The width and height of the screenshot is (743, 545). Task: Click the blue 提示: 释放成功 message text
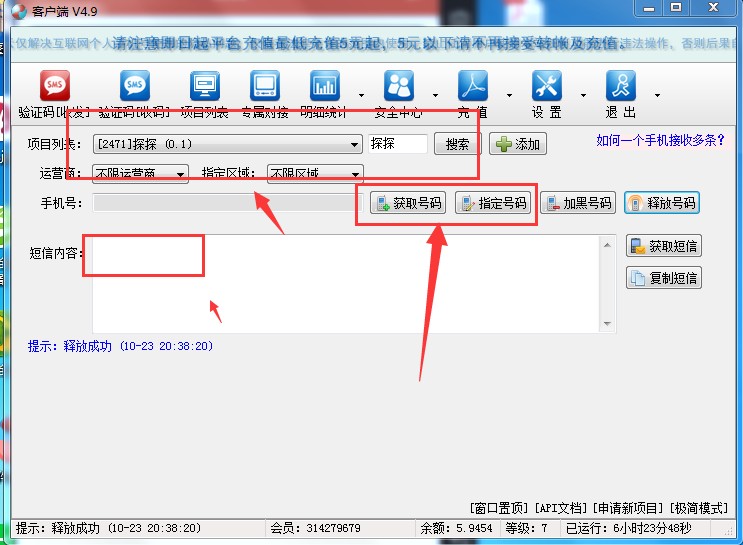coord(120,346)
